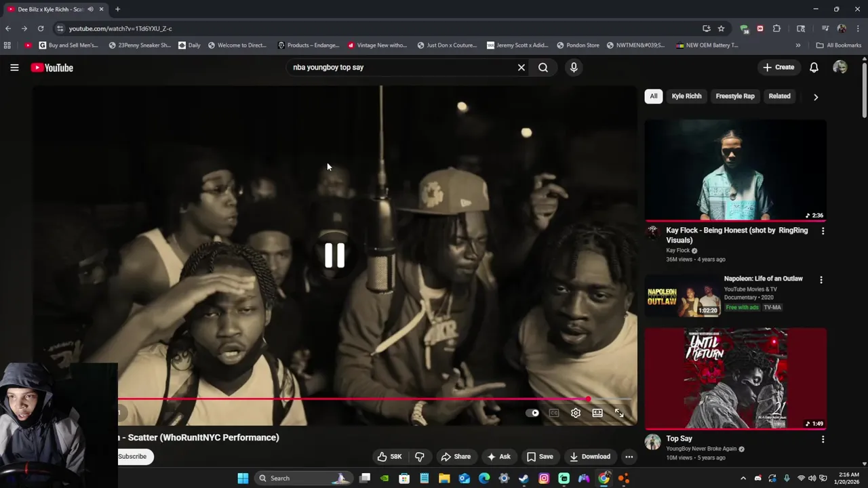Start voice search with the microphone
This screenshot has width=868, height=488.
pyautogui.click(x=574, y=67)
